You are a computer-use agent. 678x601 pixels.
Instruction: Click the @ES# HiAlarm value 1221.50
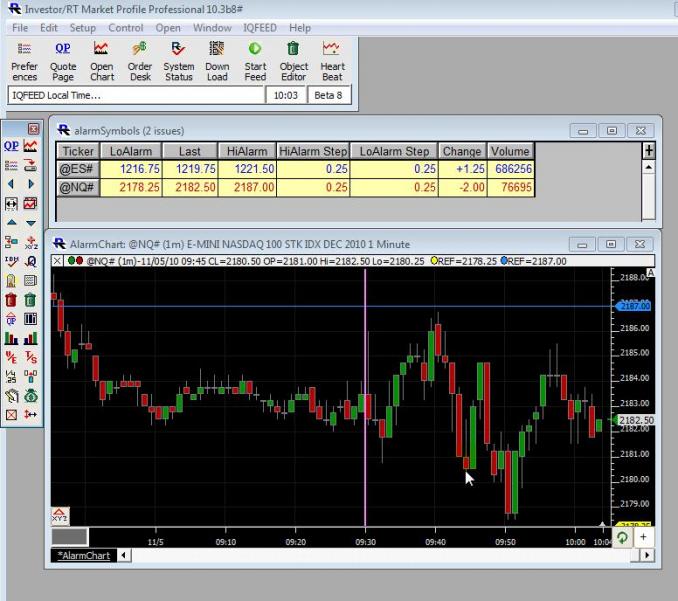247,169
